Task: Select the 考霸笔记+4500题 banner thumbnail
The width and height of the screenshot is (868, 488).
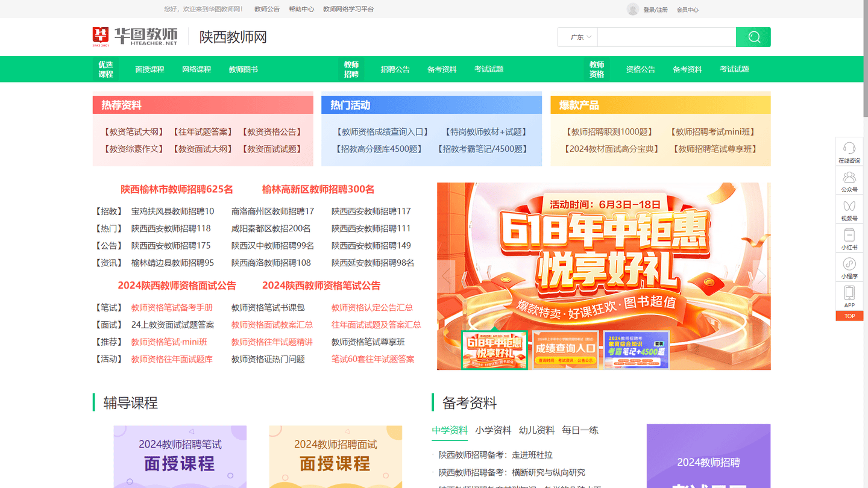Action: tap(637, 349)
